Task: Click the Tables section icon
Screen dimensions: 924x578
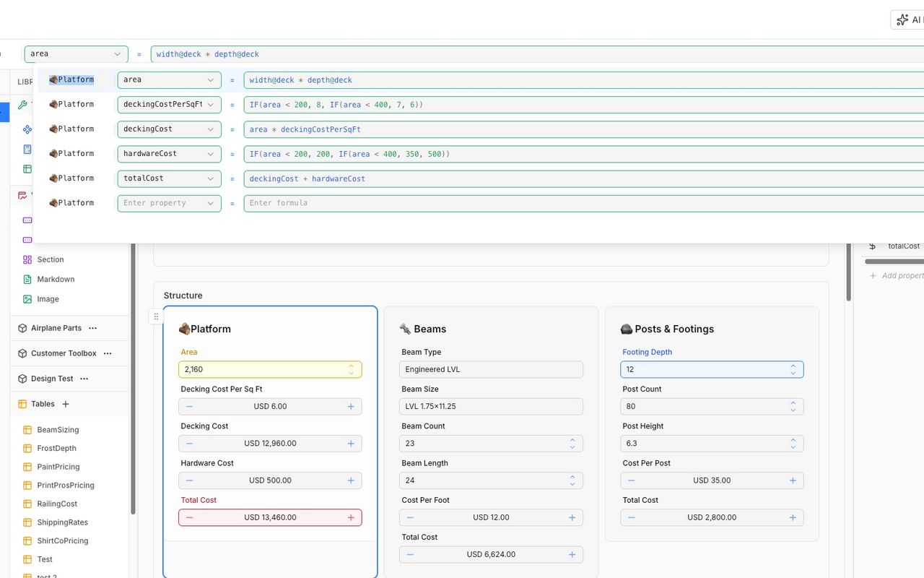Action: (x=22, y=404)
